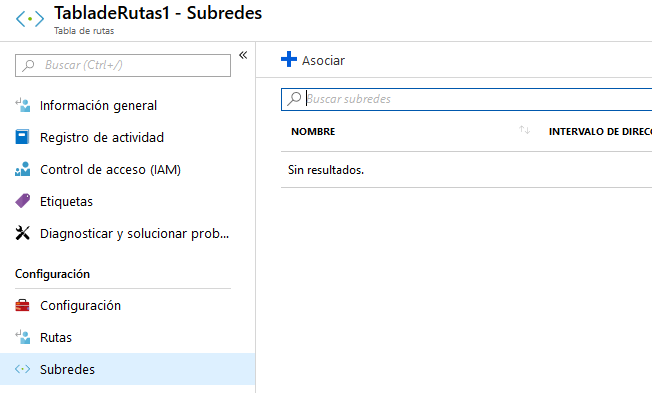Click the Buscar subredes filter field
Screen dimensions: 652x393
466,99
